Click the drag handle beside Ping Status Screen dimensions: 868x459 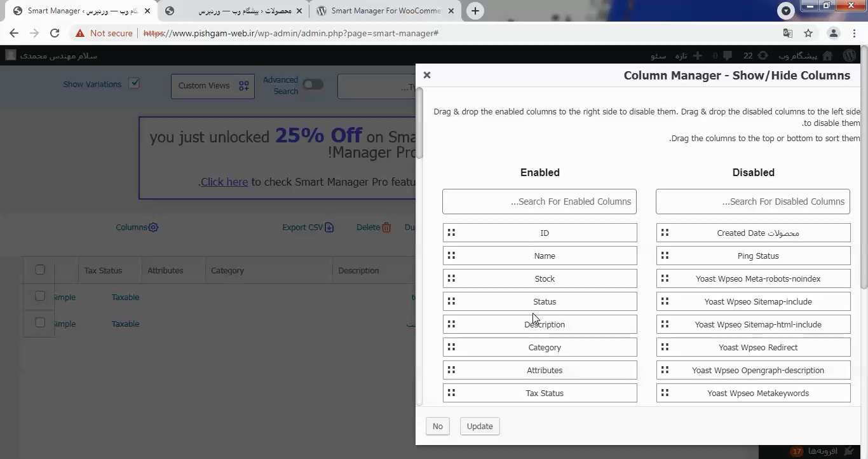[665, 256]
